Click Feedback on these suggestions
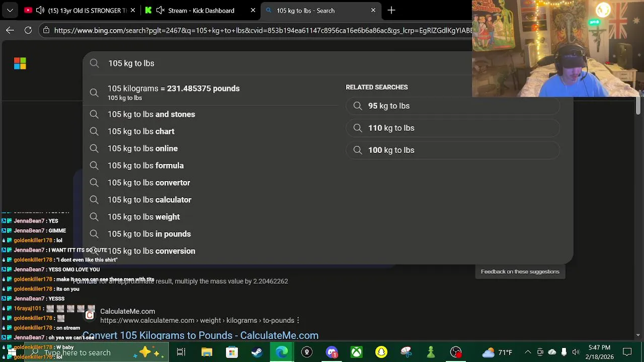Screen dimensions: 644x362 coord(520,271)
